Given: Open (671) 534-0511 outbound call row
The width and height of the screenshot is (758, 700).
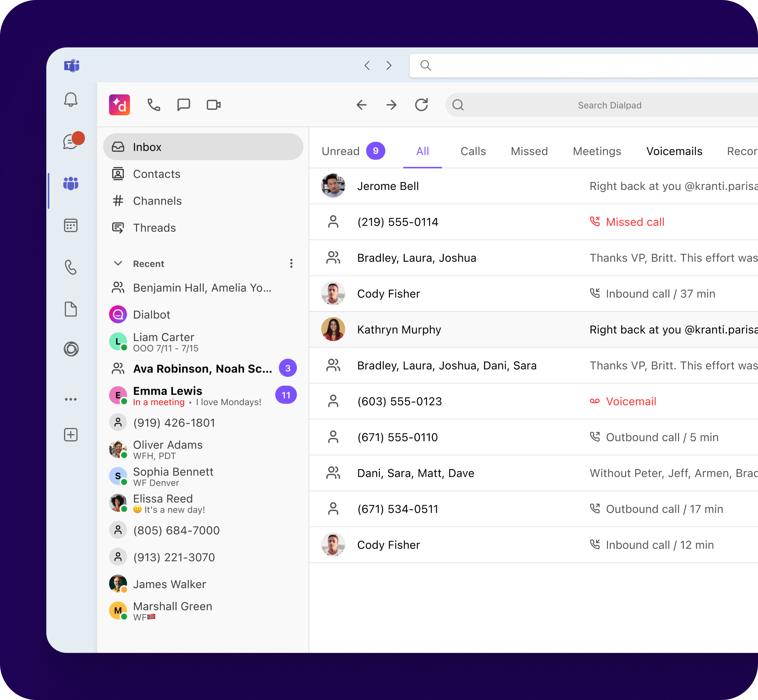Looking at the screenshot, I should coord(534,509).
